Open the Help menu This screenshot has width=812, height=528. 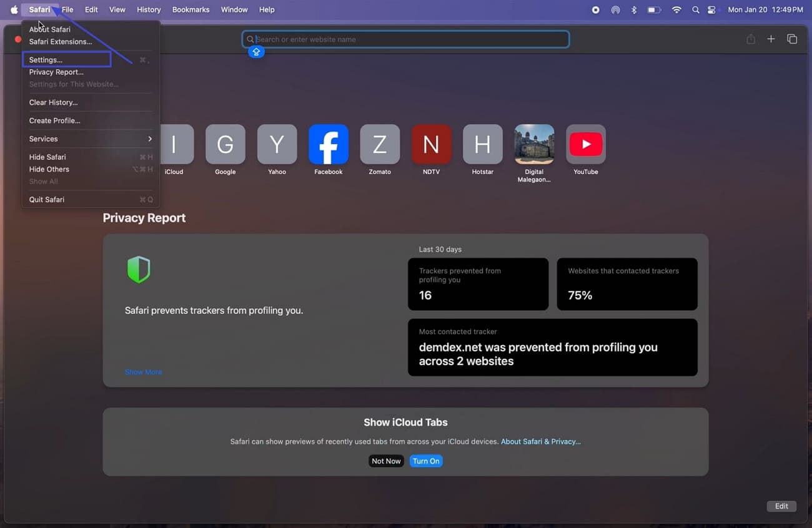[x=267, y=10]
